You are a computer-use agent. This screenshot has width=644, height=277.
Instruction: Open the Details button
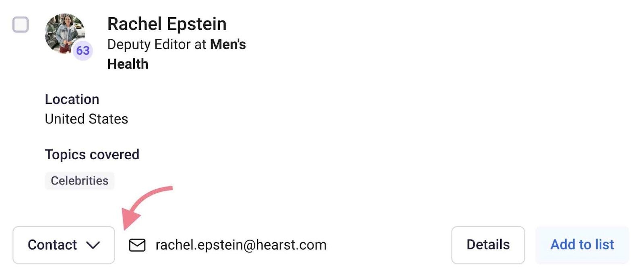[x=488, y=245]
